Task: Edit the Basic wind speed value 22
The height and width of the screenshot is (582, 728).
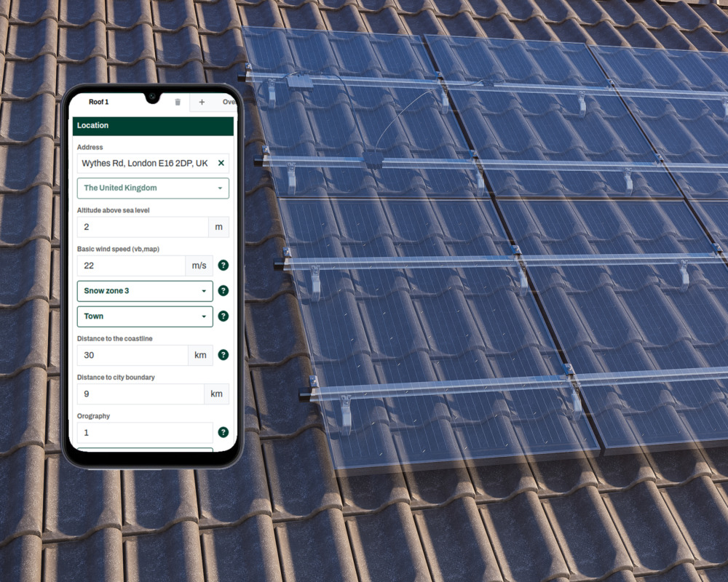Action: 131,266
